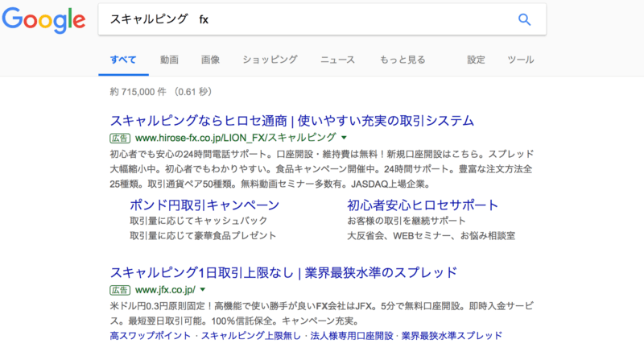The image size is (644, 352).
Task: Open the スキャルピング1日取引上限なし ad title
Action: [283, 273]
